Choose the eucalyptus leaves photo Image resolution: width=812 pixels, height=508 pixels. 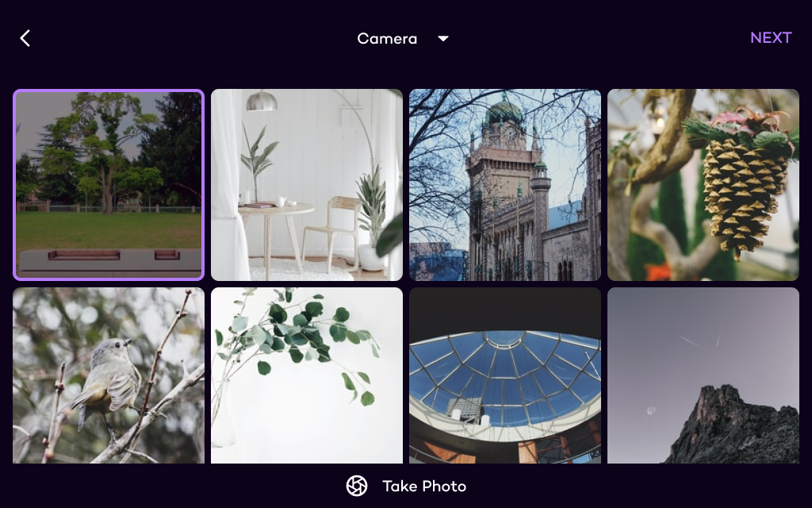[x=307, y=375]
